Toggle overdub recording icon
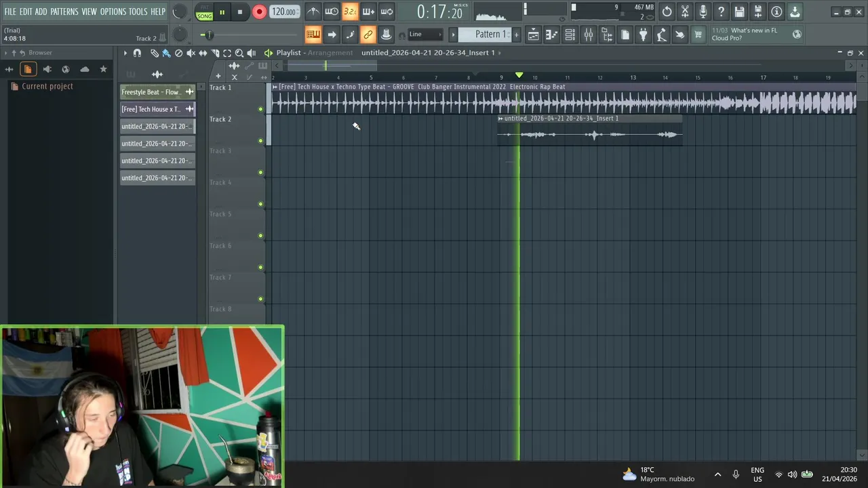Viewport: 868px width, 488px height. [368, 12]
